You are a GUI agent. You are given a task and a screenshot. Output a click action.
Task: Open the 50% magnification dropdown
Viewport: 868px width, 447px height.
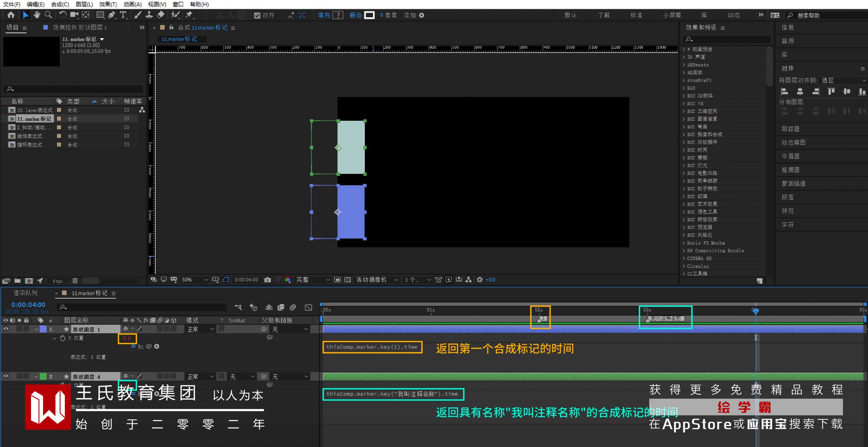click(x=195, y=280)
